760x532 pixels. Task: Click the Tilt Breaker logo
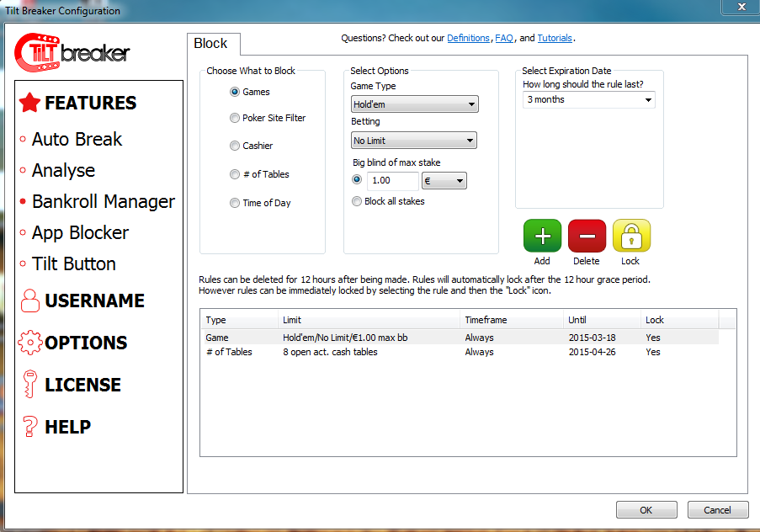pyautogui.click(x=72, y=52)
